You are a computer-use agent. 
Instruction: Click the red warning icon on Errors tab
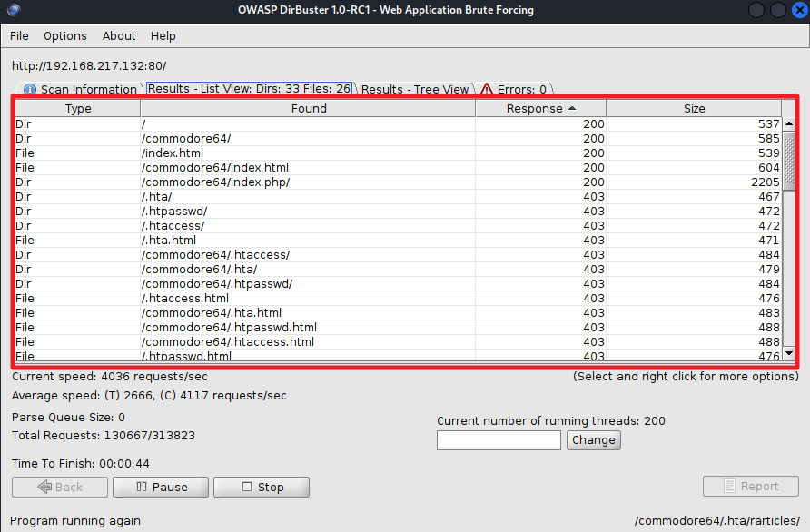(x=486, y=89)
